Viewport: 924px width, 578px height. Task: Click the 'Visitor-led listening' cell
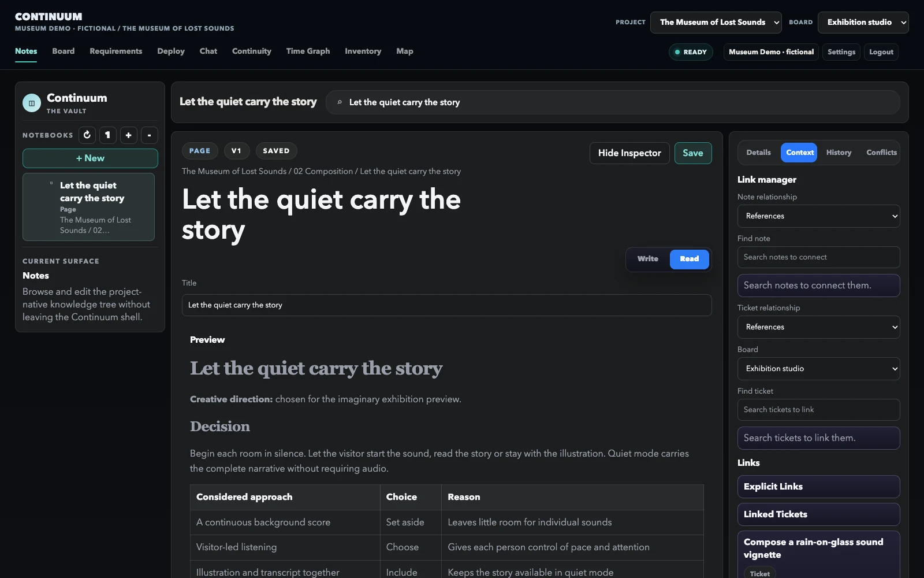(x=285, y=547)
